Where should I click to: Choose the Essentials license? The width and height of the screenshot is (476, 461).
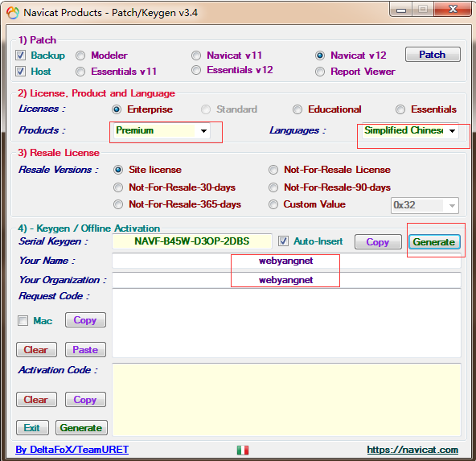point(400,109)
